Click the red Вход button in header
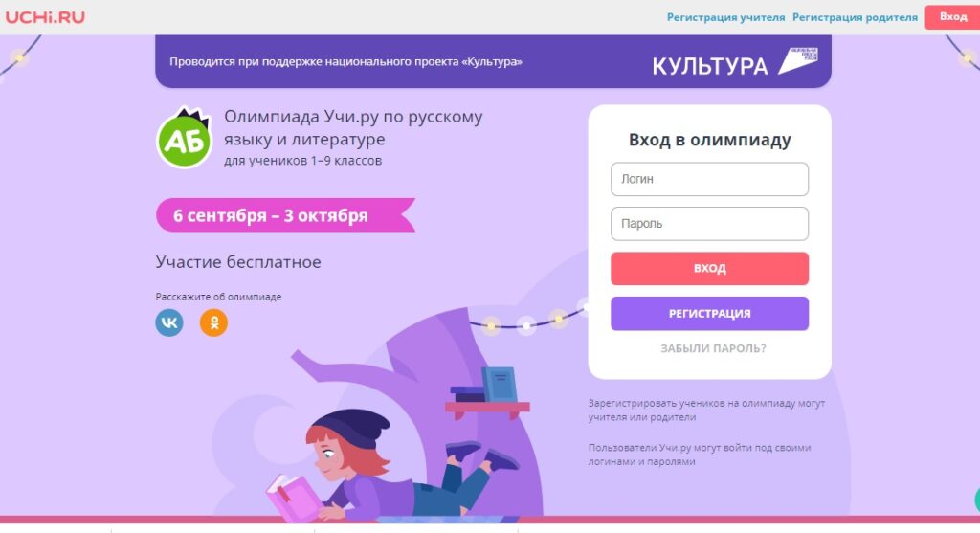This screenshot has height=533, width=980. pos(952,17)
